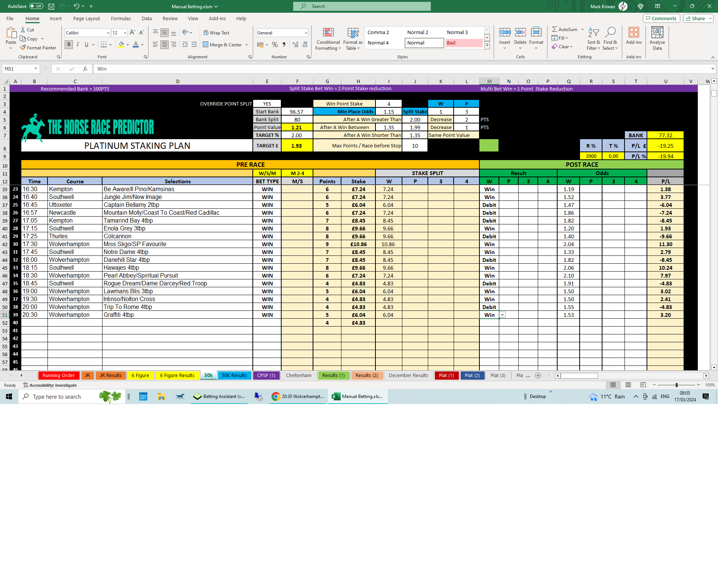718x588 pixels.
Task: Open File Explorer on taskbar
Action: 161,396
